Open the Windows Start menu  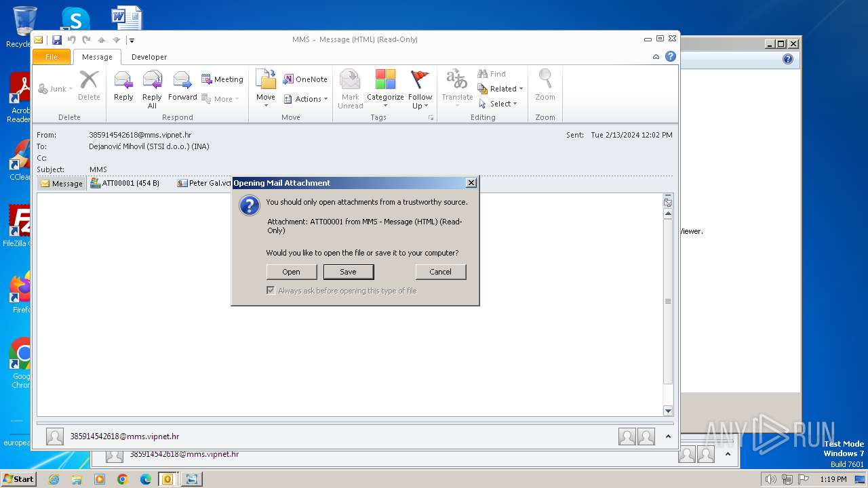pos(18,479)
